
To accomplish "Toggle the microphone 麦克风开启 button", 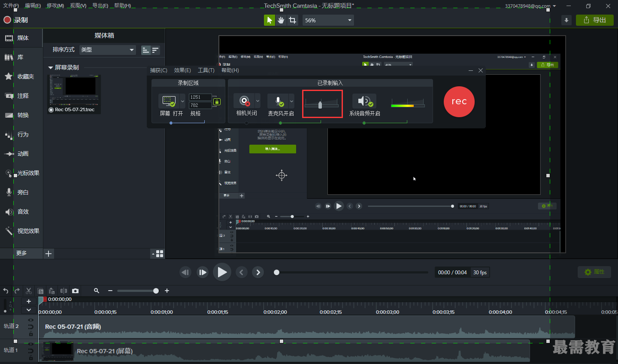I will (x=278, y=101).
